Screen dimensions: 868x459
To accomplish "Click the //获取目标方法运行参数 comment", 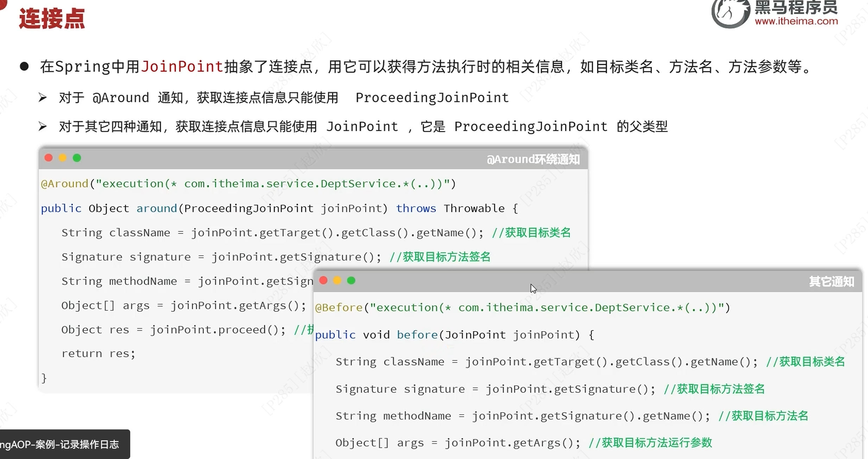I will pyautogui.click(x=650, y=442).
